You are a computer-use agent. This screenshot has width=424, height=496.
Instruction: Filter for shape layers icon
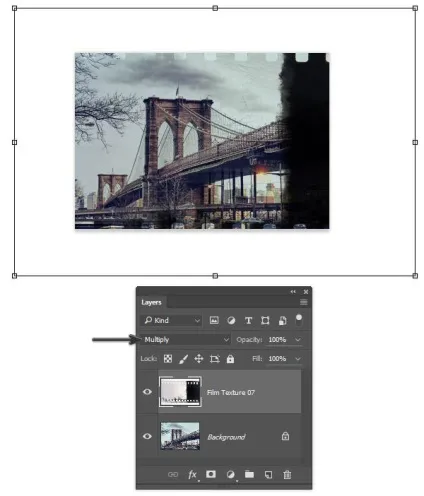click(265, 320)
